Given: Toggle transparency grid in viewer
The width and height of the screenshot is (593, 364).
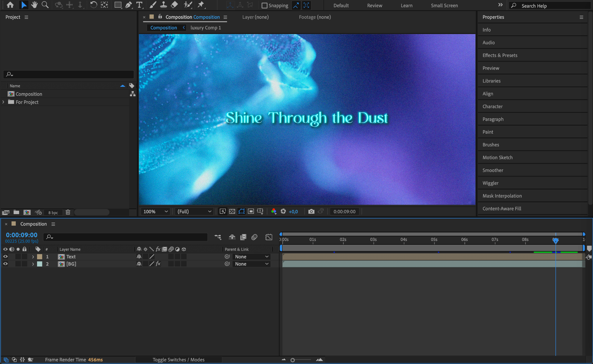Looking at the screenshot, I should coord(232,212).
